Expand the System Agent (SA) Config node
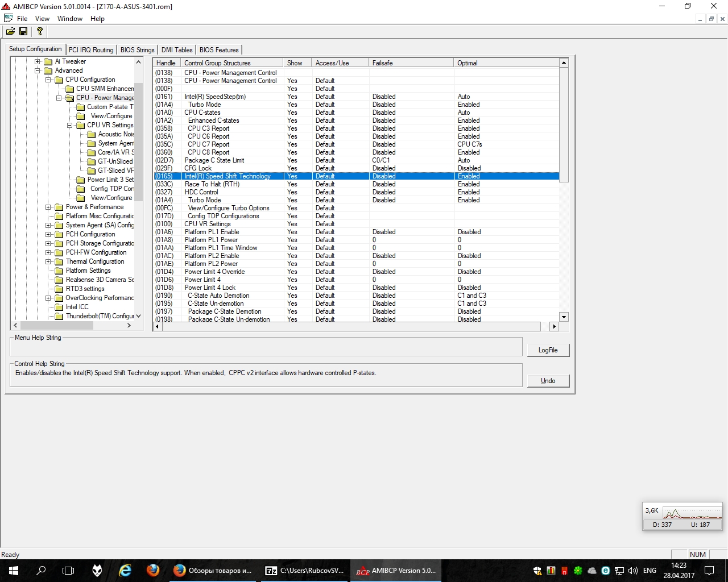This screenshot has height=582, width=728. click(48, 225)
